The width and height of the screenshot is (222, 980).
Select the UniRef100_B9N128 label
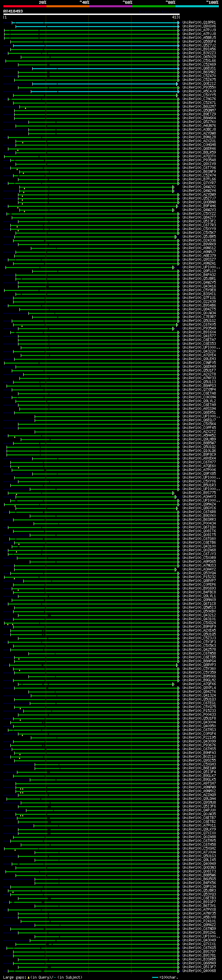[199, 137]
